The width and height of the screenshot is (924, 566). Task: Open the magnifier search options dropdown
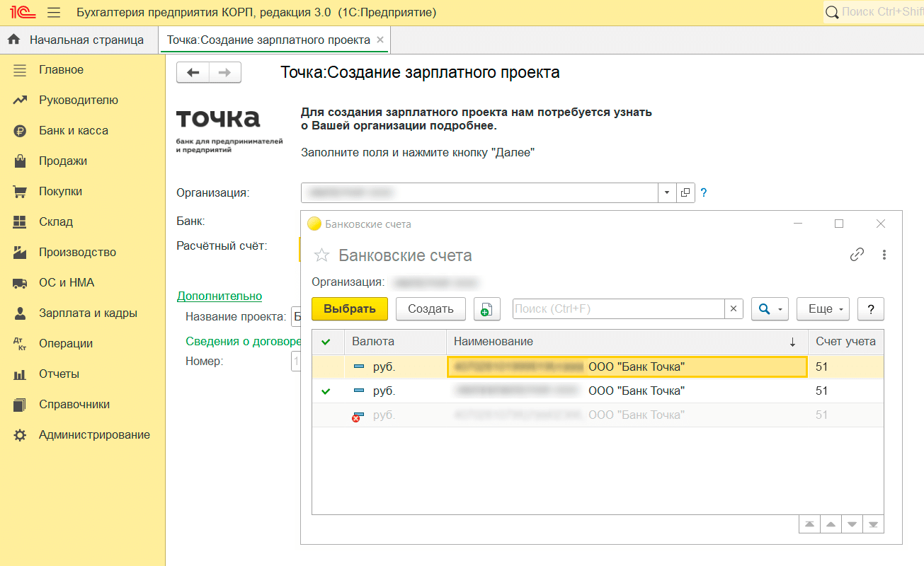pos(769,309)
